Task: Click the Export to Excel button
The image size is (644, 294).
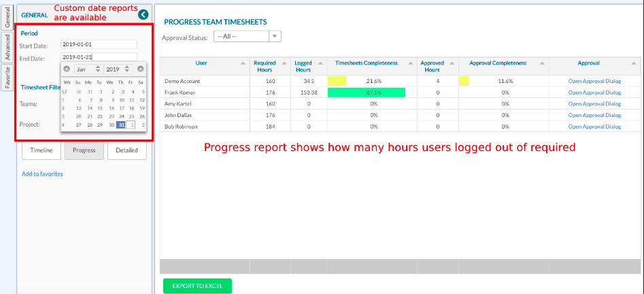Action: 197,286
